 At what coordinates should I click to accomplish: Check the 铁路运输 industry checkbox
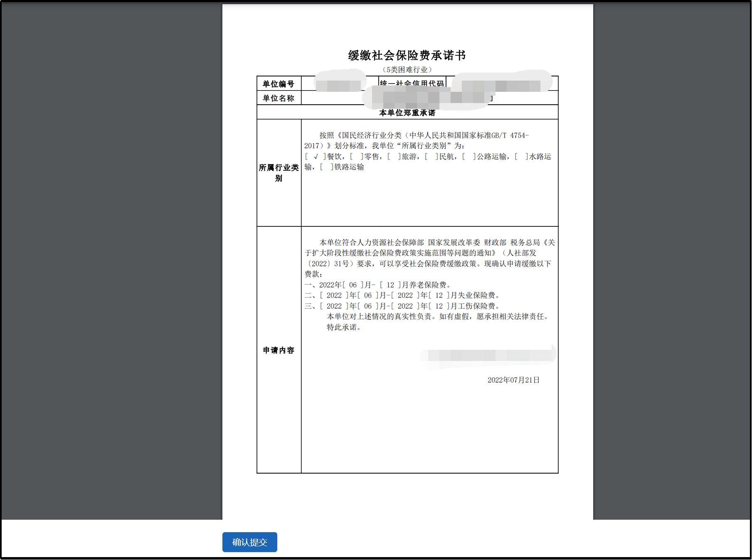point(327,167)
